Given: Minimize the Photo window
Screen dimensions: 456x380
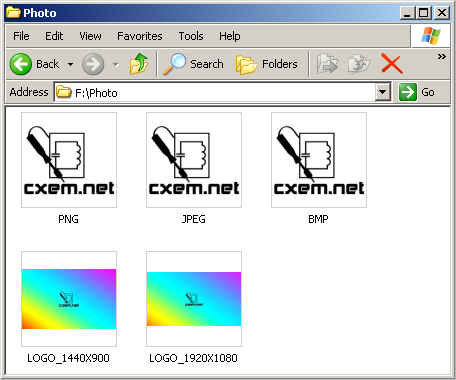Looking at the screenshot, I should pos(407,13).
